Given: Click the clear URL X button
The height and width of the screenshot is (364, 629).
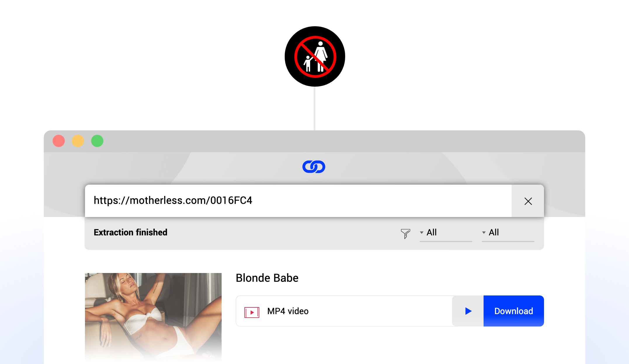Looking at the screenshot, I should [x=528, y=201].
